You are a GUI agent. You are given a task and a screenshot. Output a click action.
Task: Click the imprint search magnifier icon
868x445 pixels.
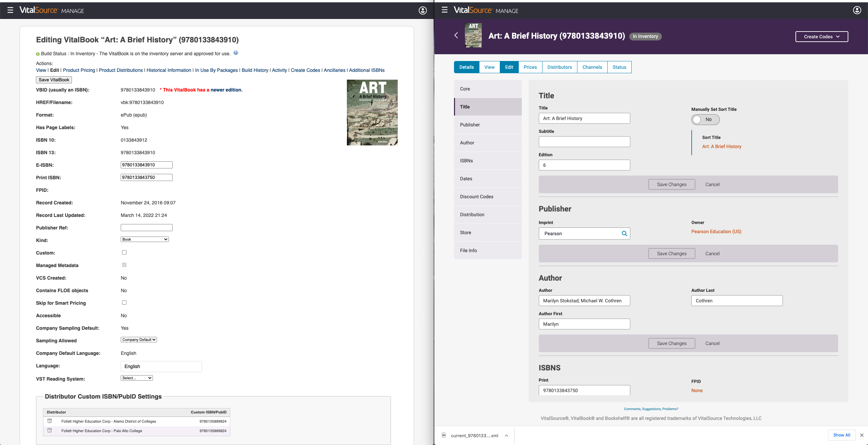tap(624, 234)
